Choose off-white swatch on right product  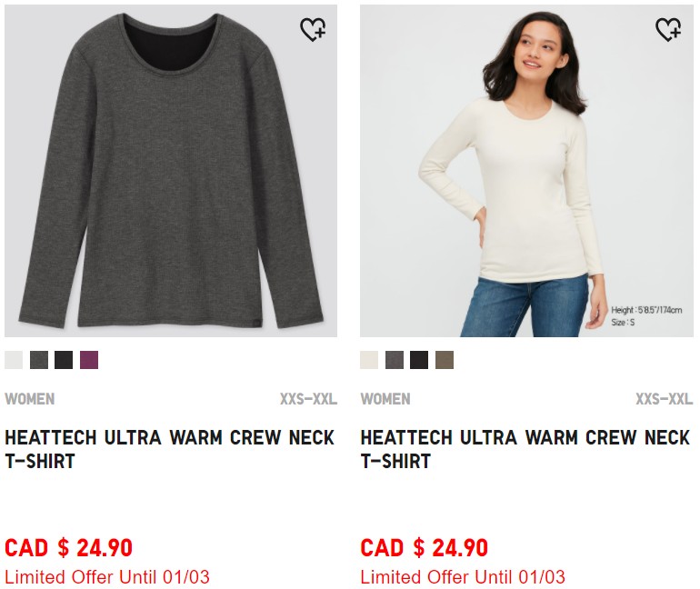(369, 360)
